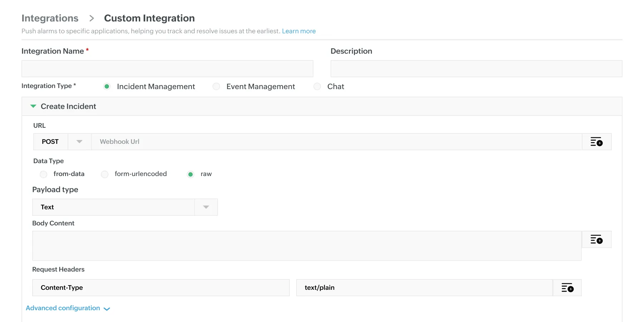Switch integration type to Chat

(x=317, y=86)
